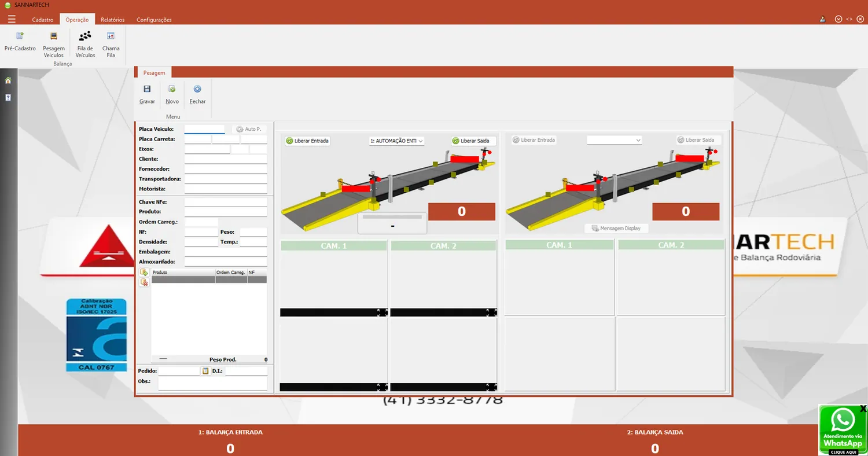Open the empty dropdown on second scale panel
Screen dimensions: 868x456
tap(615, 140)
